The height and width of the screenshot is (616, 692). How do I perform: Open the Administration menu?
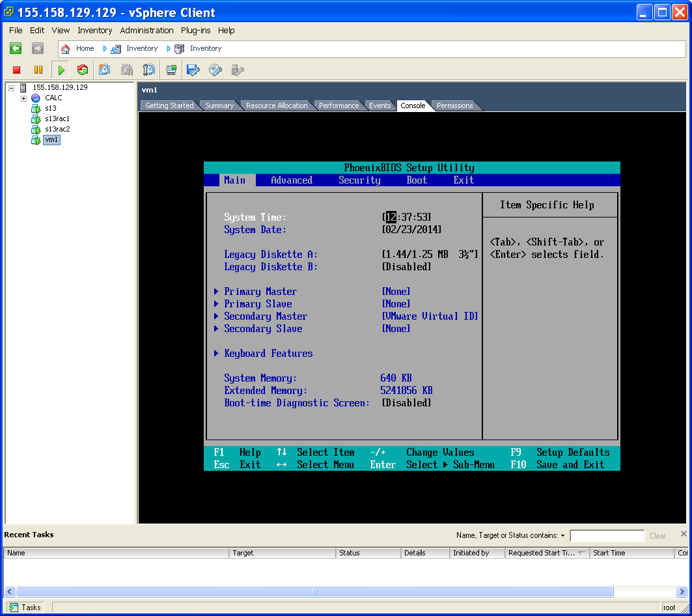[x=146, y=31]
